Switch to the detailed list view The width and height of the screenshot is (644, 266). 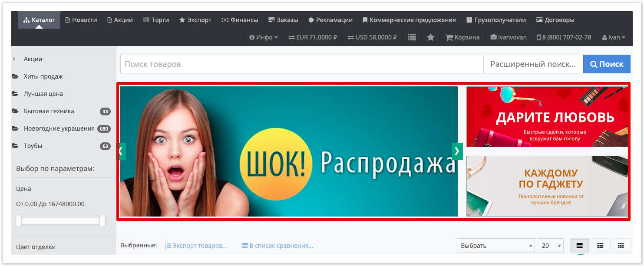[600, 246]
